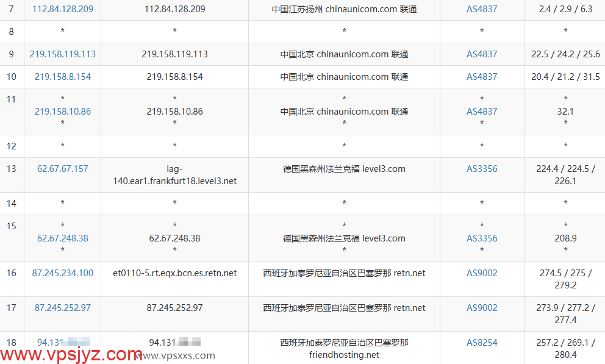Screen dimensions: 605x364
Task: Select hostname et0110-5.rt.eqx.bcn.es.retn.net
Action: click(x=175, y=273)
